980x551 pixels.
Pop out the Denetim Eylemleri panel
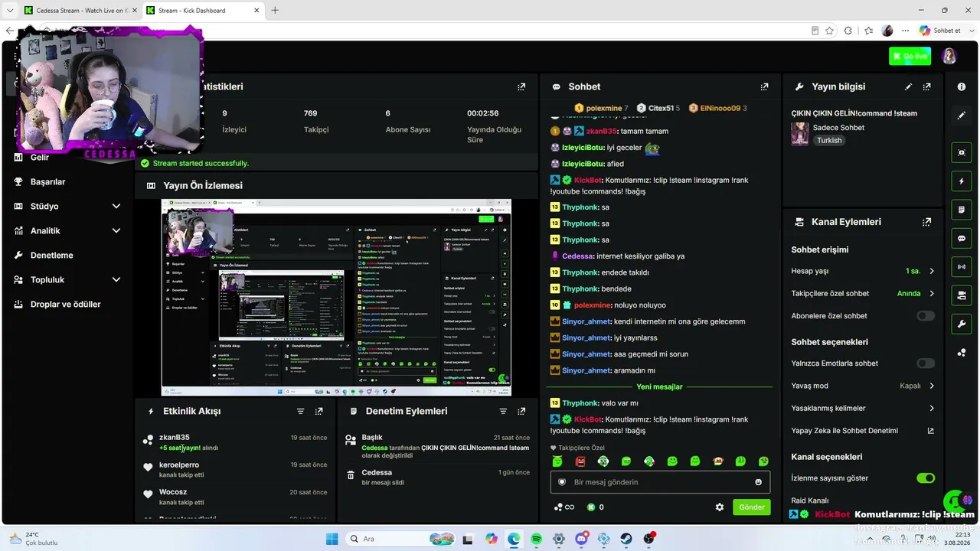521,411
